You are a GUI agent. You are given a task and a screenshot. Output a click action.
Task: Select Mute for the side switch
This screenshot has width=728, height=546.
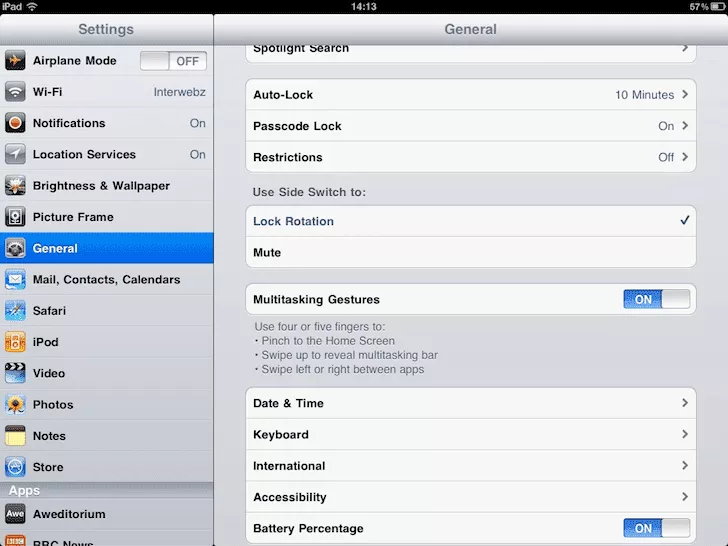[x=470, y=253]
